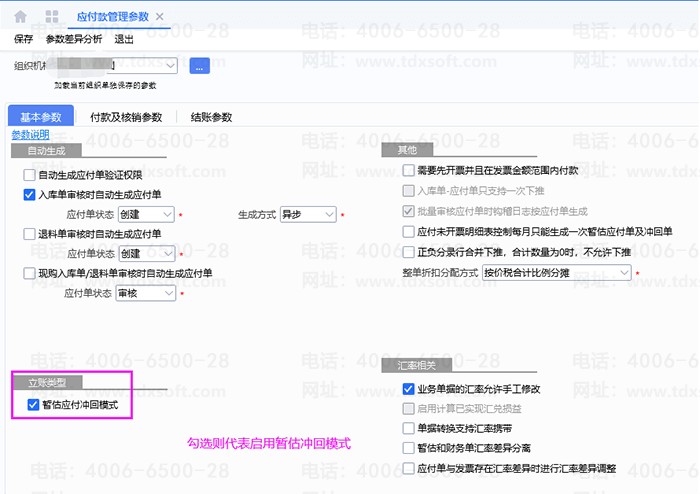Tick 暂估和财务单汇率差异分离 checkbox
Viewport: 700px width, 494px height.
coord(408,449)
